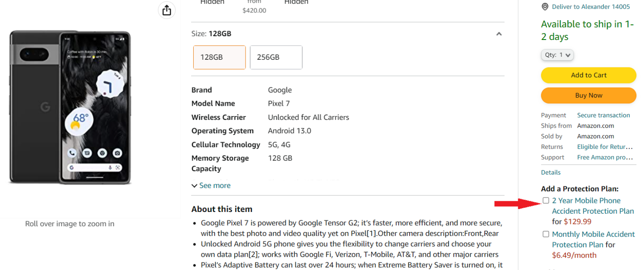This screenshot has width=644, height=270.
Task: Click the About this item heading
Action: coord(222,209)
